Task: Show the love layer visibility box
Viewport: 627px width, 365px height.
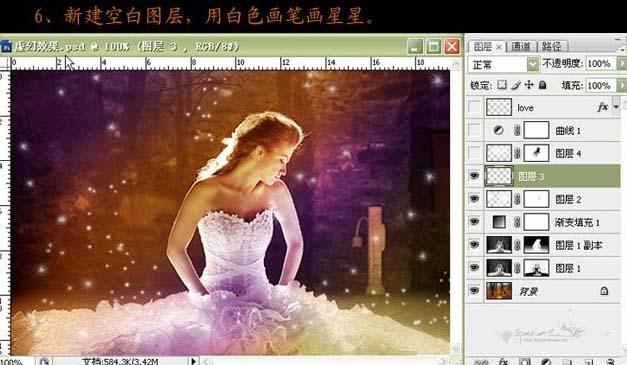Action: tap(475, 107)
